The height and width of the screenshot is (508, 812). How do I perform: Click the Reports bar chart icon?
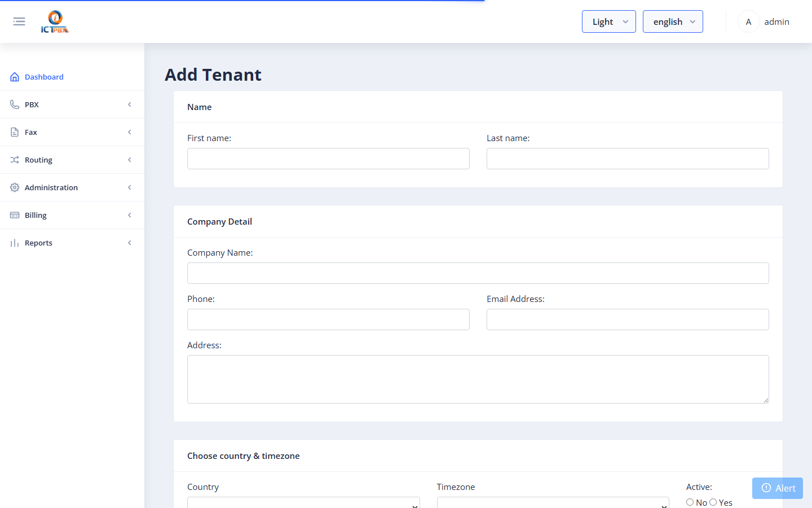point(15,243)
